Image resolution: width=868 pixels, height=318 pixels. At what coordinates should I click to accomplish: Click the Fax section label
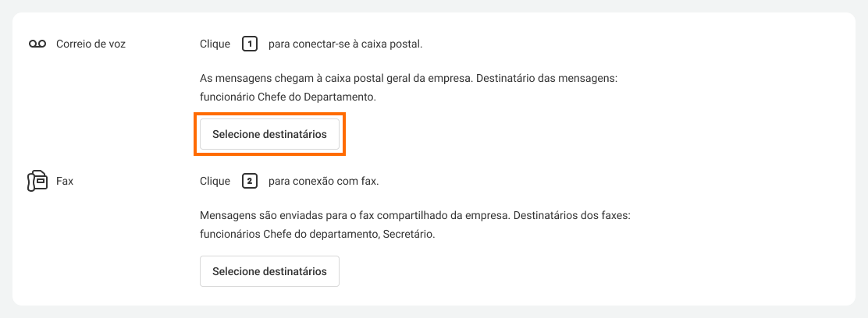pyautogui.click(x=65, y=182)
